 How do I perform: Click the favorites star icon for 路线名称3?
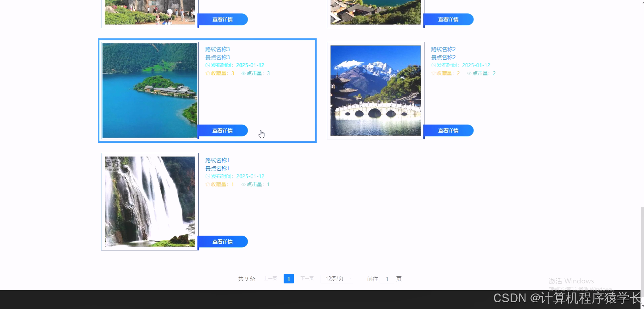coord(208,73)
